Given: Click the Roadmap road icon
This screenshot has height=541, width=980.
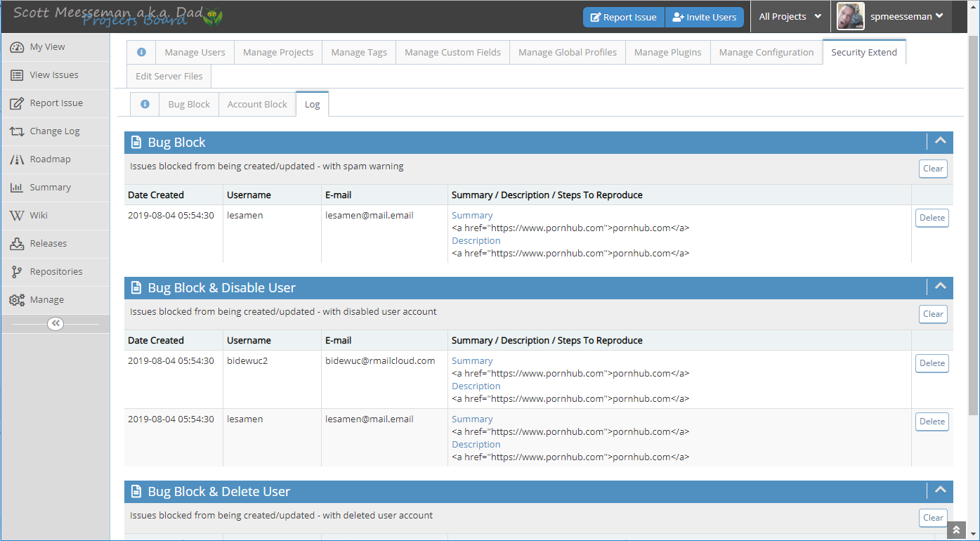Looking at the screenshot, I should [x=17, y=159].
